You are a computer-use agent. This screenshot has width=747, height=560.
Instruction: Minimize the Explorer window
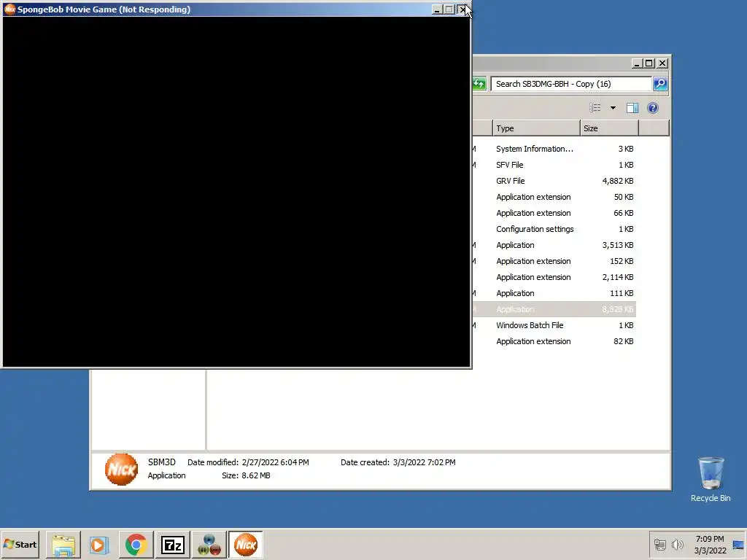637,63
